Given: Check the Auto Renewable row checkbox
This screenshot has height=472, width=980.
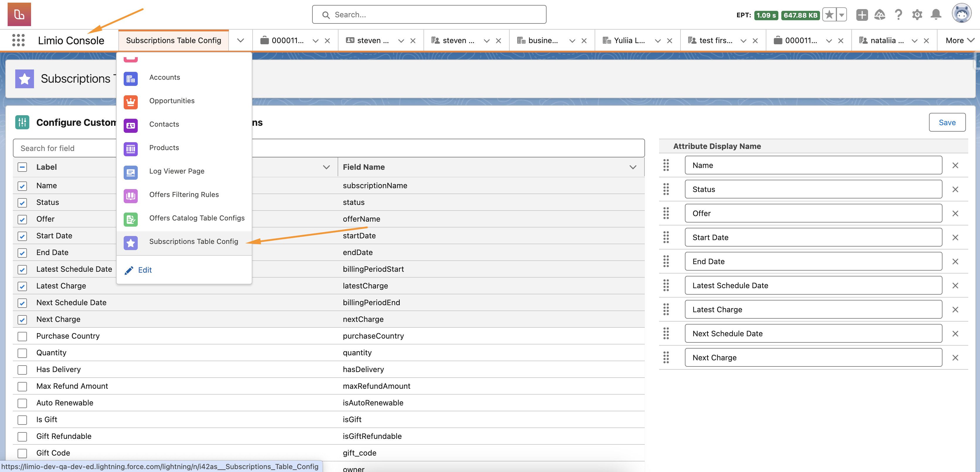Looking at the screenshot, I should [23, 403].
